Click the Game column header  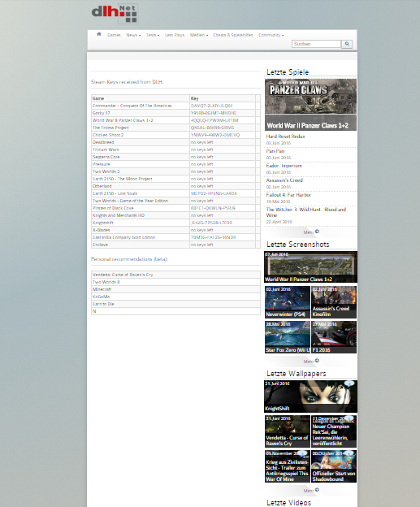click(141, 98)
